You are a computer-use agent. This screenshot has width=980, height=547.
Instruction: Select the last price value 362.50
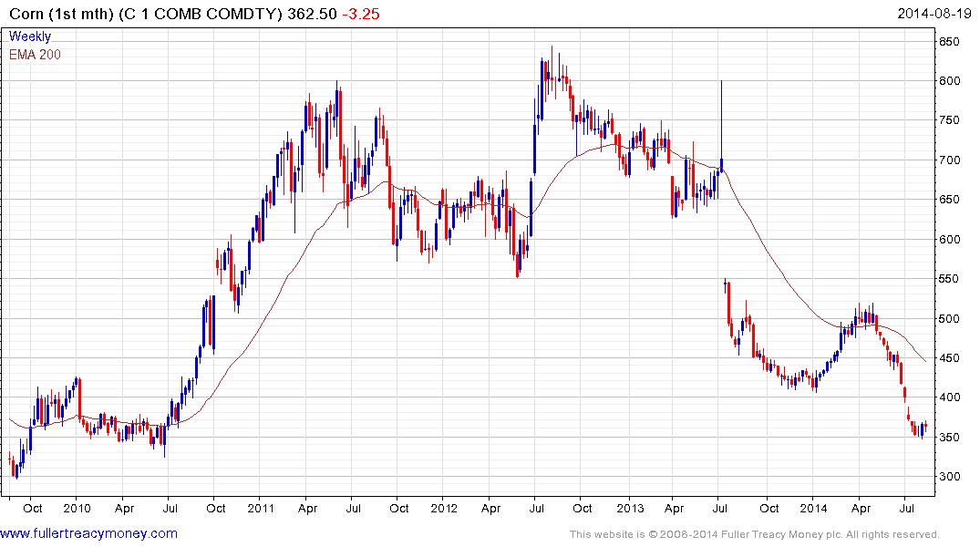pos(312,14)
